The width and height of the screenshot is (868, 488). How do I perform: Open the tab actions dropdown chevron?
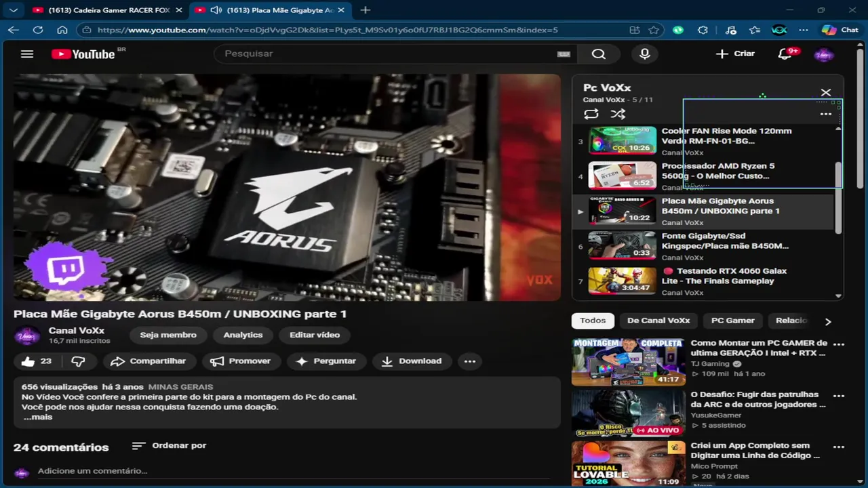(14, 10)
